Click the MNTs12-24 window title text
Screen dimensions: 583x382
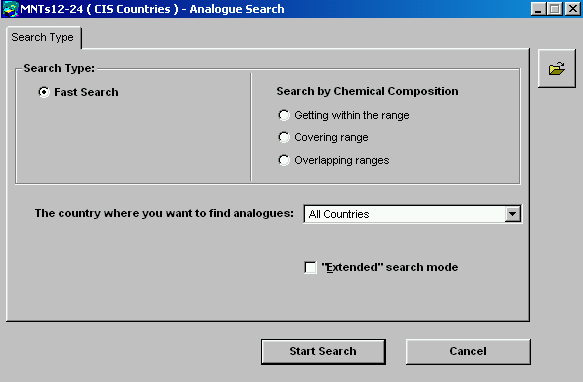coord(152,9)
